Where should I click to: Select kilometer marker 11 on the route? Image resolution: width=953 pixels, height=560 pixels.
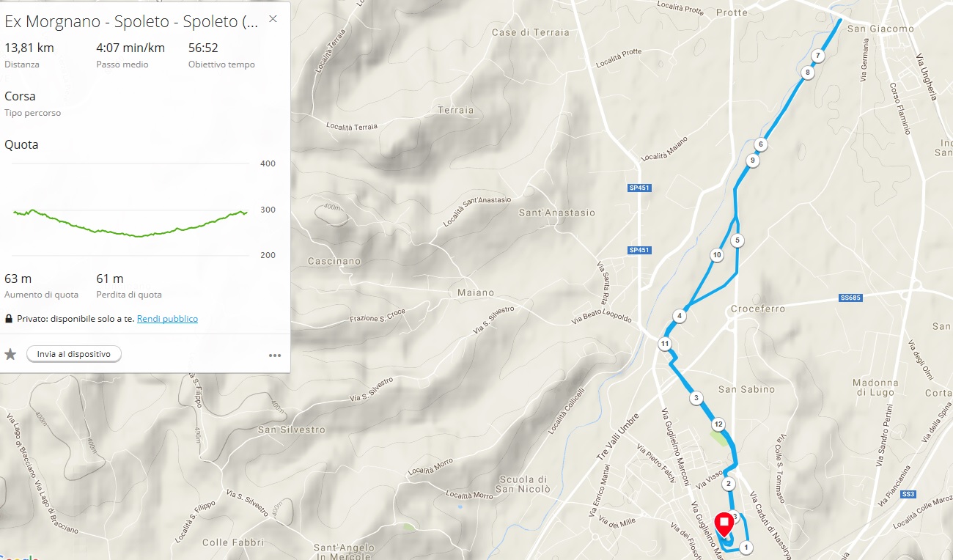[665, 344]
